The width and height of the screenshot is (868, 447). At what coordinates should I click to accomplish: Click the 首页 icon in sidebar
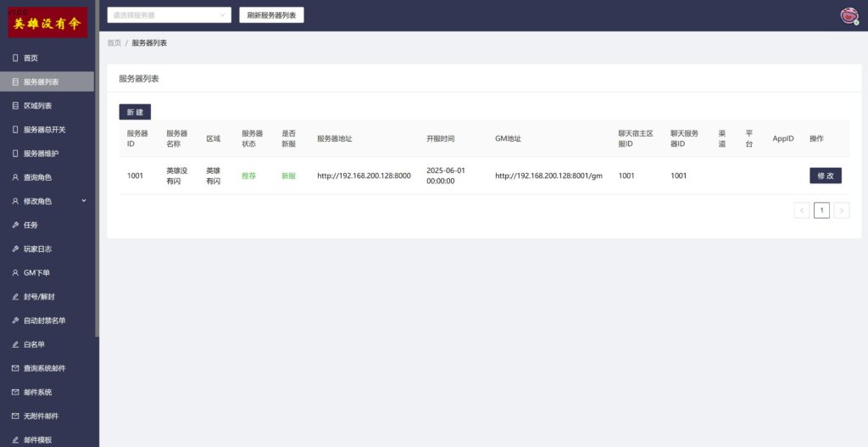(x=15, y=58)
